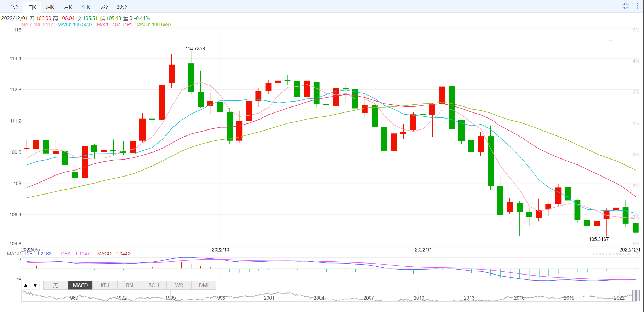Click the 105.3167 low price label
The image size is (644, 312).
click(599, 239)
